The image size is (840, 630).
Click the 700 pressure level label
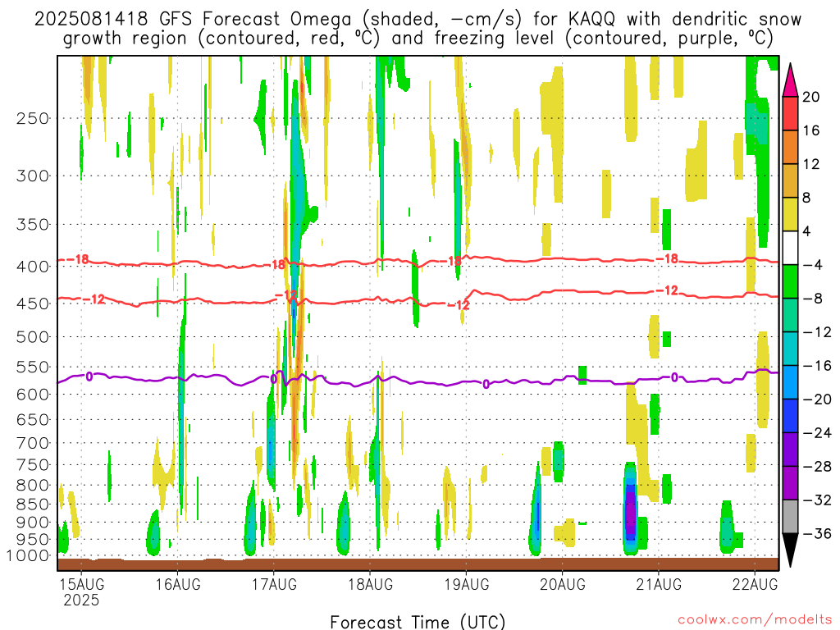33,443
